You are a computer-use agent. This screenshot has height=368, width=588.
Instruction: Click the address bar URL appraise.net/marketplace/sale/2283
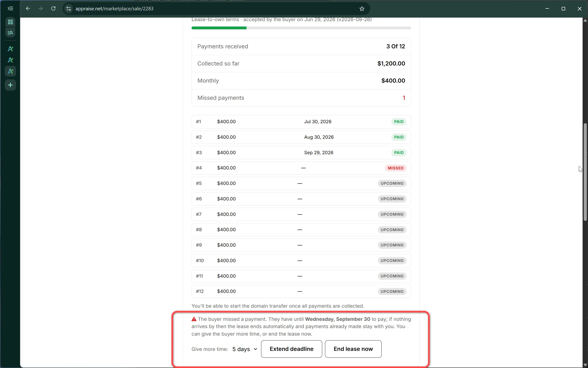coord(114,8)
